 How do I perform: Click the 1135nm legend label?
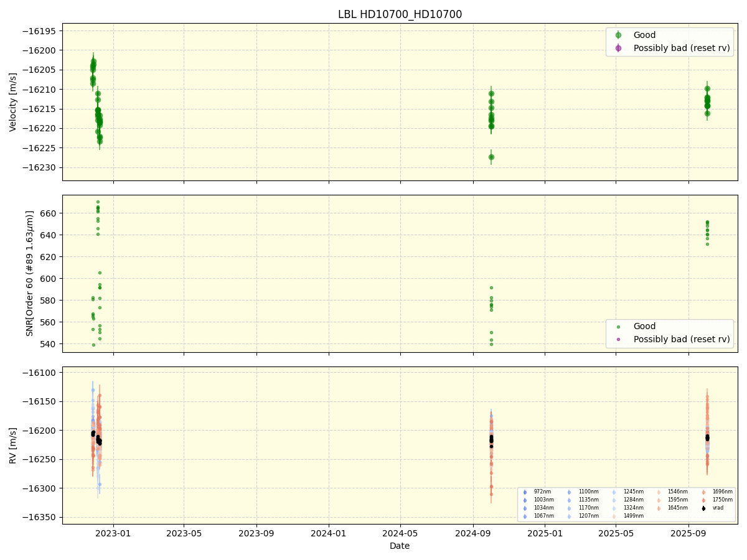(589, 500)
